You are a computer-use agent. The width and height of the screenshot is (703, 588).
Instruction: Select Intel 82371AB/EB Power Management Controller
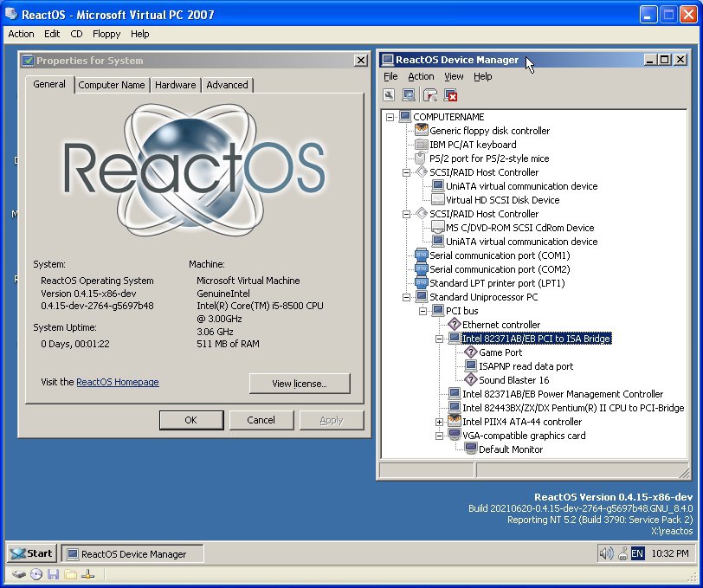pyautogui.click(x=562, y=394)
